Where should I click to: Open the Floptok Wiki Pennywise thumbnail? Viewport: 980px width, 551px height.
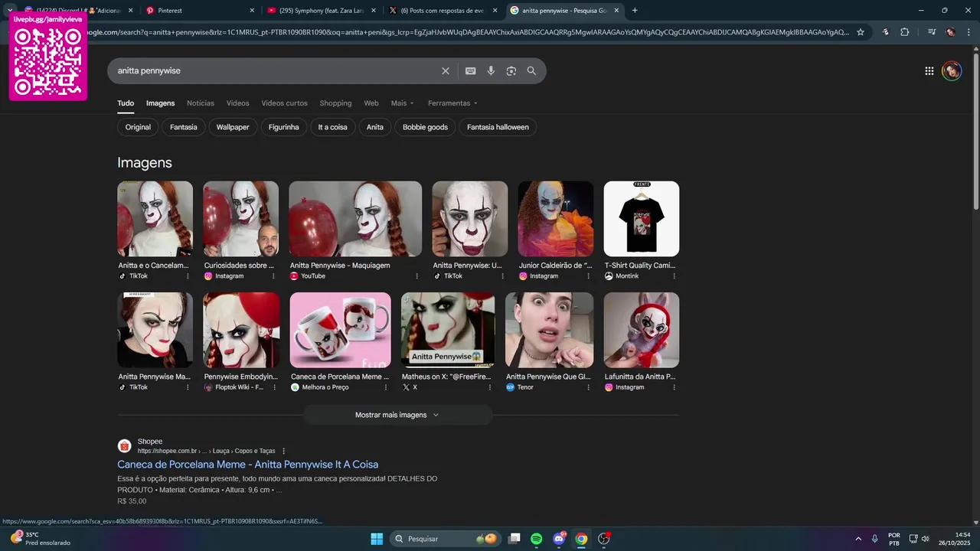click(x=241, y=330)
